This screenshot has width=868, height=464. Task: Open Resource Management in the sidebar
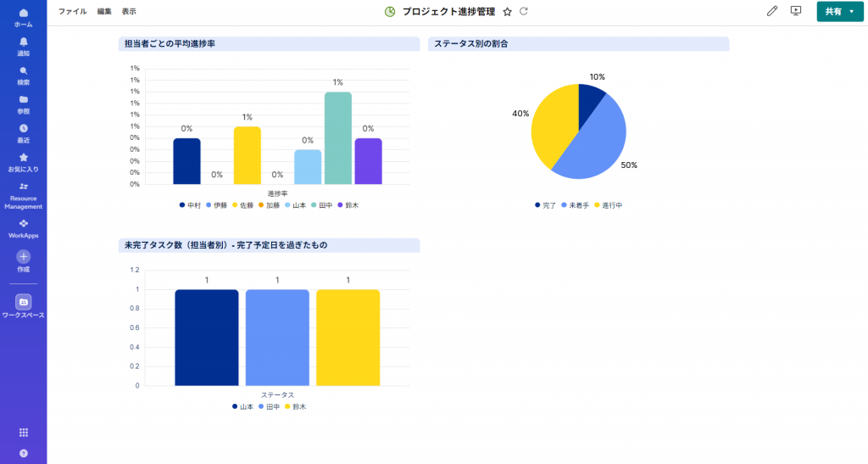(23, 187)
